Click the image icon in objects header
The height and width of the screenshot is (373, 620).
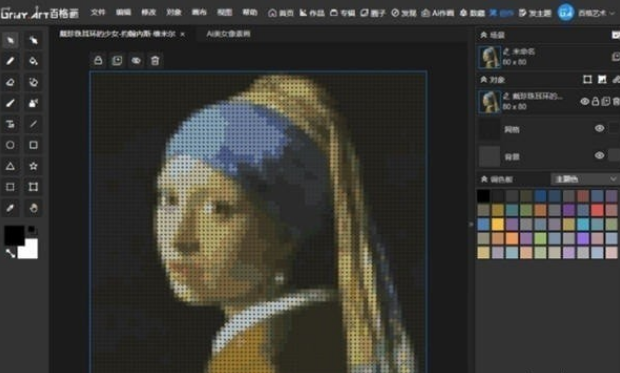click(602, 80)
